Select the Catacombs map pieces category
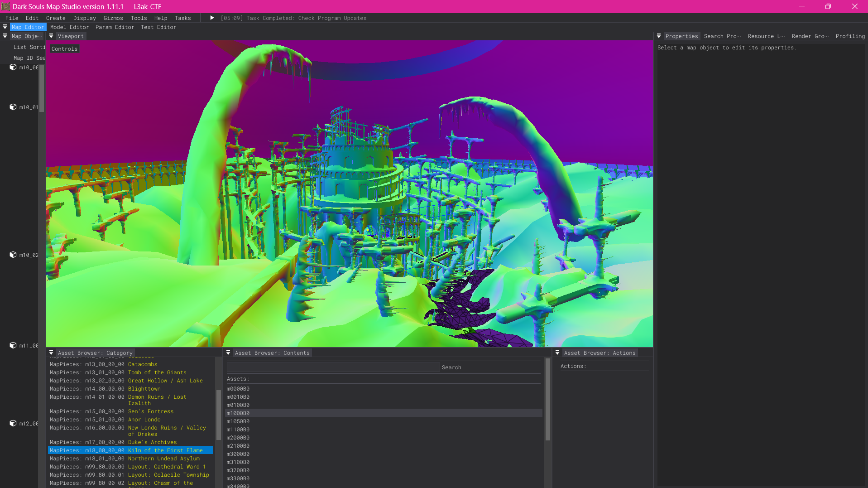The width and height of the screenshot is (868, 488). tap(130, 364)
